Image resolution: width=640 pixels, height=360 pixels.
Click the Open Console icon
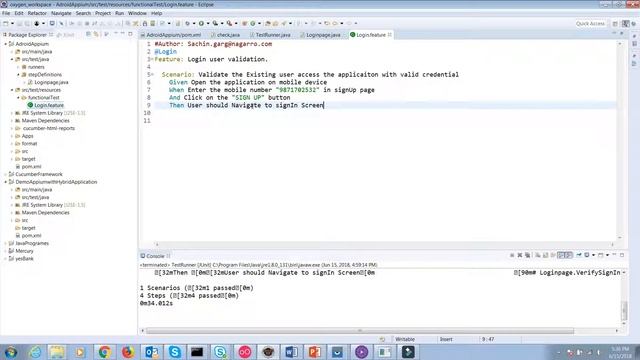600,255
